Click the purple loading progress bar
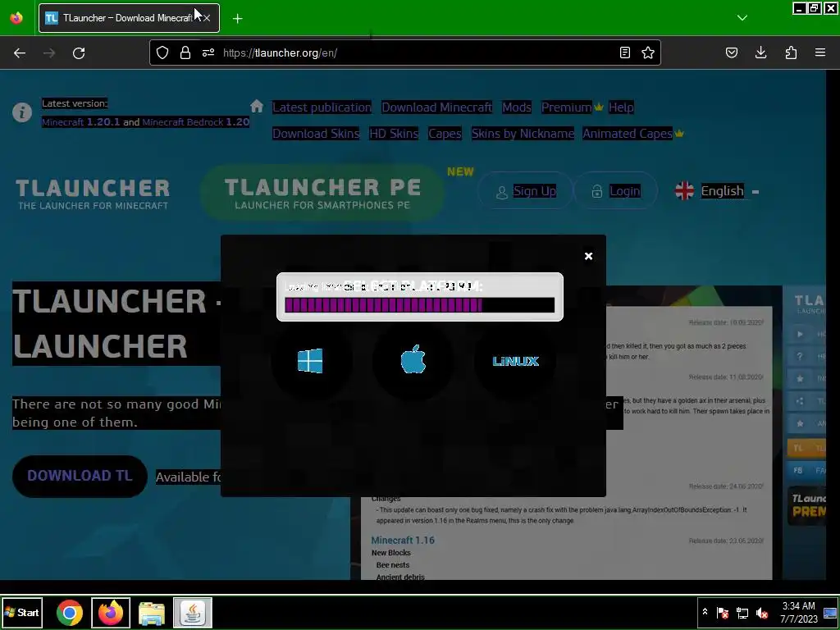Viewport: 840px width, 630px height. [419, 305]
